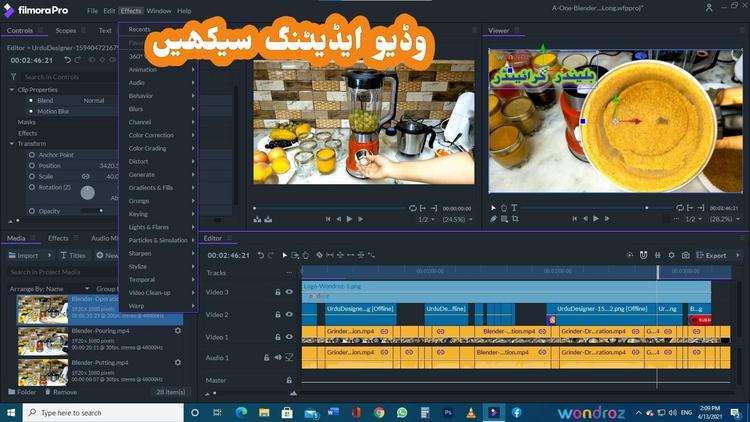The height and width of the screenshot is (422, 750).
Task: Open the File menu
Action: (92, 11)
